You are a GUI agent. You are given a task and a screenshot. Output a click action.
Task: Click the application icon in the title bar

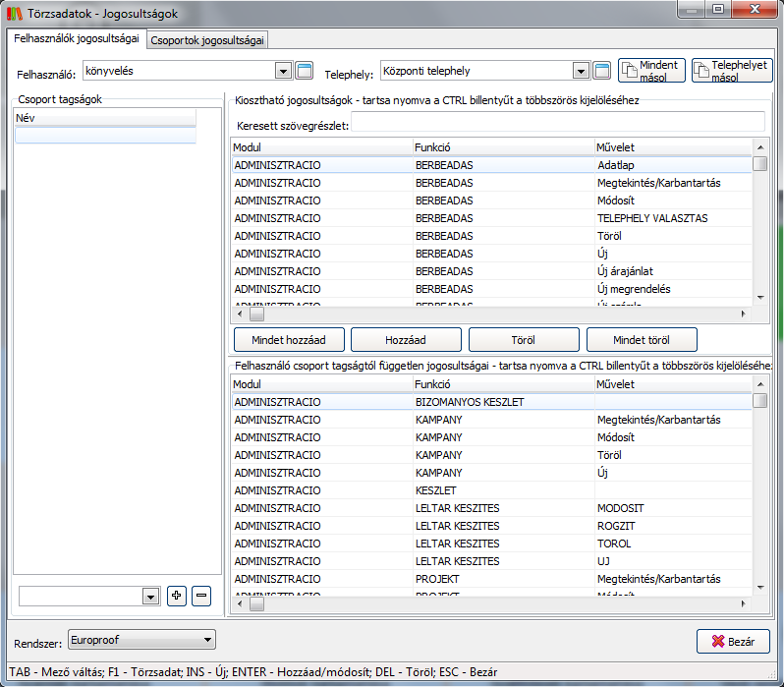(x=14, y=13)
